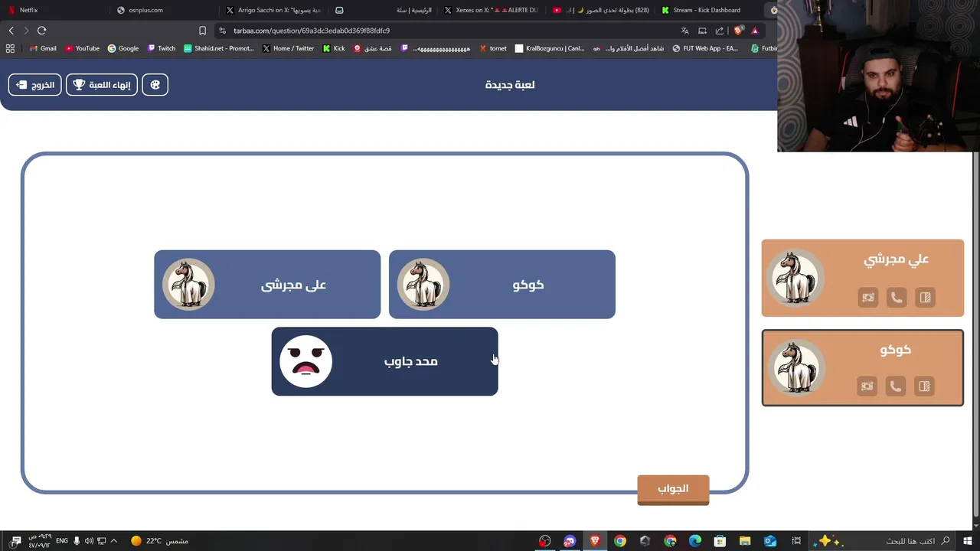Screen dimensions: 980x551
Task: Click the microphone tray icon
Action: [77, 541]
